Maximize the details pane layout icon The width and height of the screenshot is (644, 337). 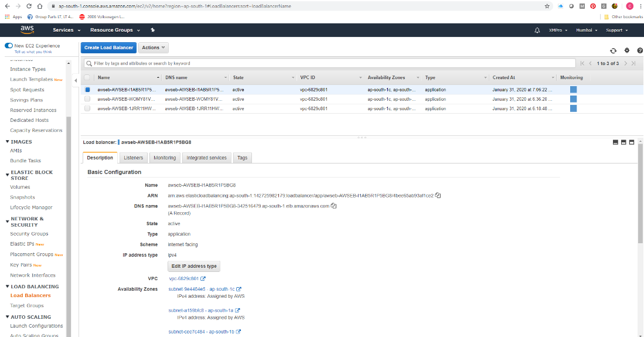(x=632, y=142)
